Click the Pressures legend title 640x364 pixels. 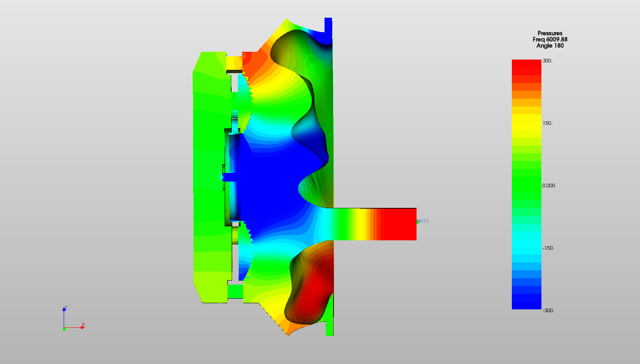[x=550, y=33]
